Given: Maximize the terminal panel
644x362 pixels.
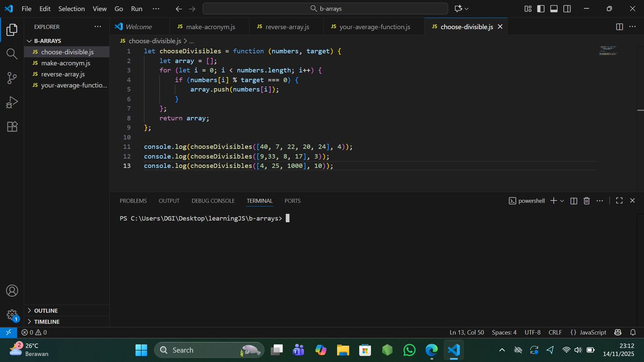Looking at the screenshot, I should click(619, 200).
